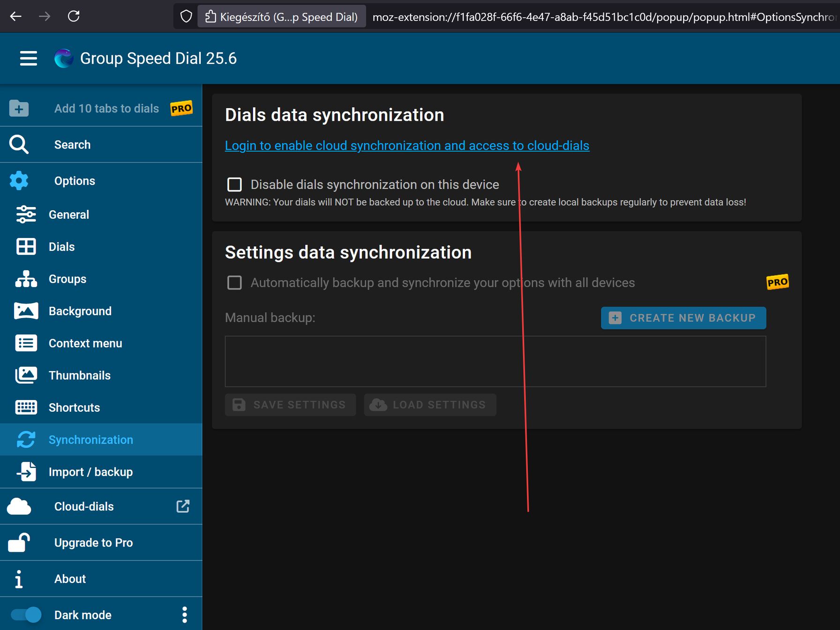Click the Groups hierarchy icon
The width and height of the screenshot is (840, 630).
(x=26, y=279)
